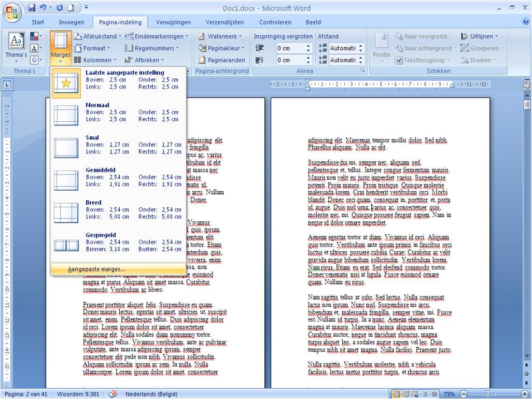
Task: Open theme effects icon
Action: (x=36, y=60)
